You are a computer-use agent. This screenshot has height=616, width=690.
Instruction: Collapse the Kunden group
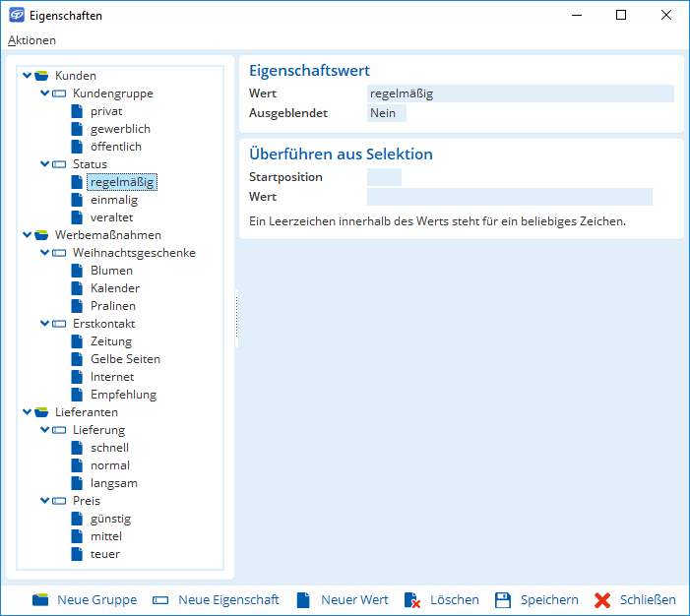point(27,76)
